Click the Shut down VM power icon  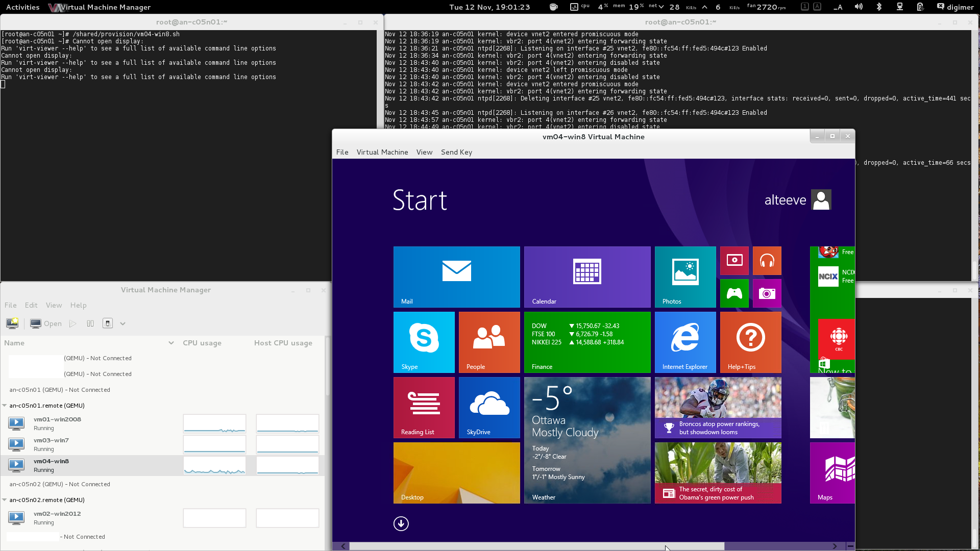108,323
